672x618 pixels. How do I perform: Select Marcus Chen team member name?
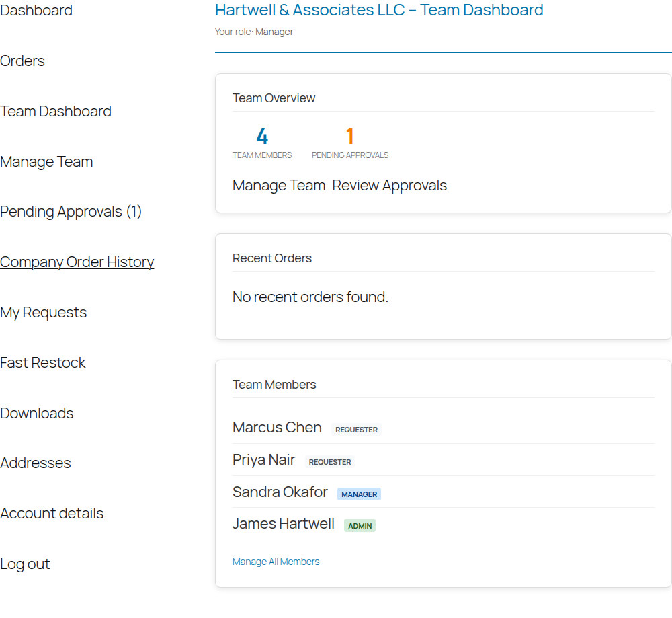tap(278, 428)
